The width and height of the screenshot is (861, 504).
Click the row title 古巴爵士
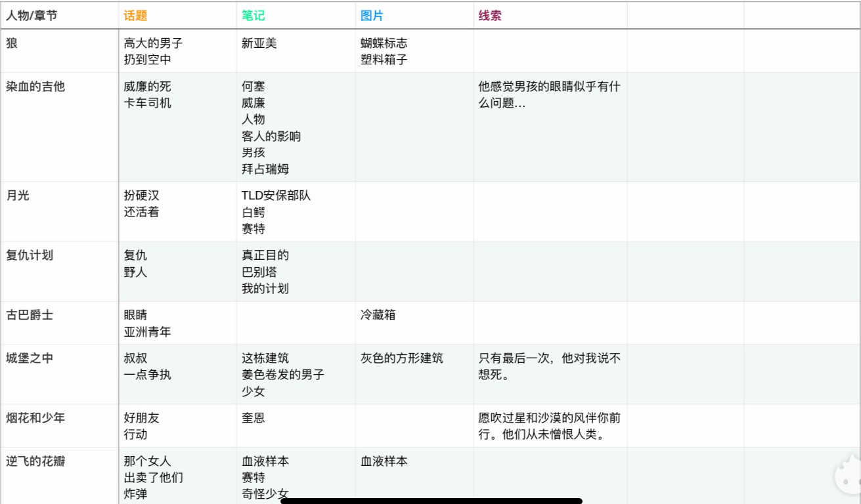pyautogui.click(x=30, y=315)
